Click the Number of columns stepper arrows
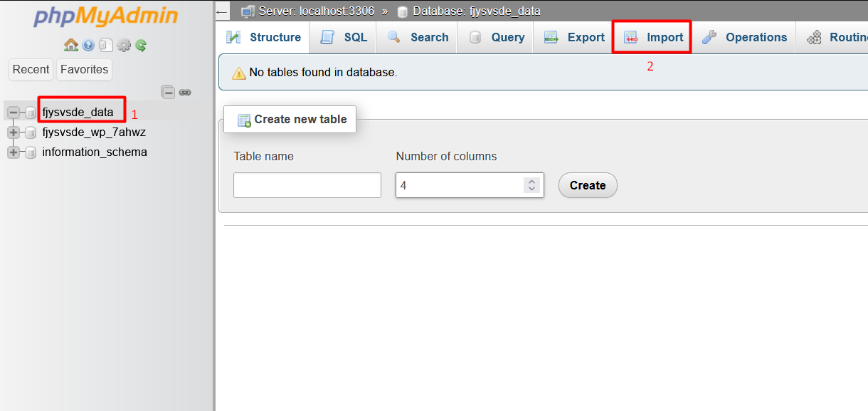The width and height of the screenshot is (868, 411). pyautogui.click(x=531, y=185)
